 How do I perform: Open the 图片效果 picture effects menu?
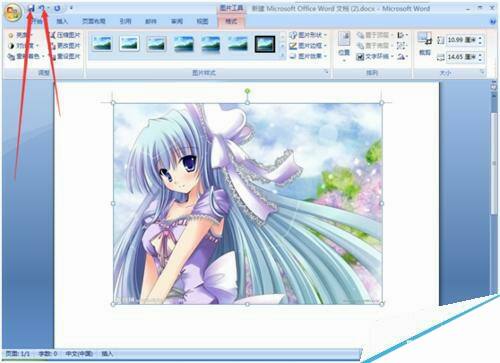[x=308, y=56]
